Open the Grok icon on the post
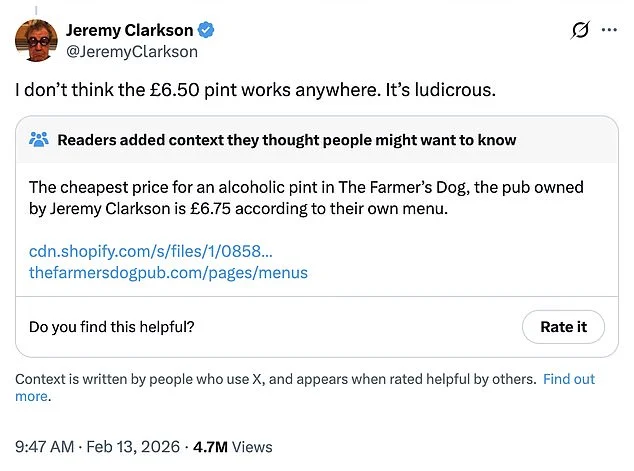The width and height of the screenshot is (634, 471). (x=579, y=31)
